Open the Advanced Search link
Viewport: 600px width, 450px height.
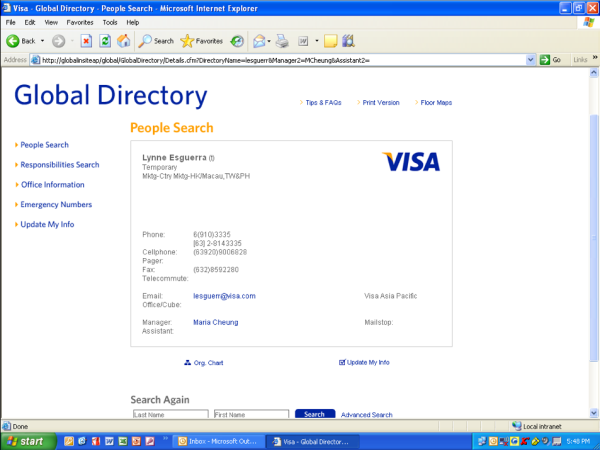367,415
